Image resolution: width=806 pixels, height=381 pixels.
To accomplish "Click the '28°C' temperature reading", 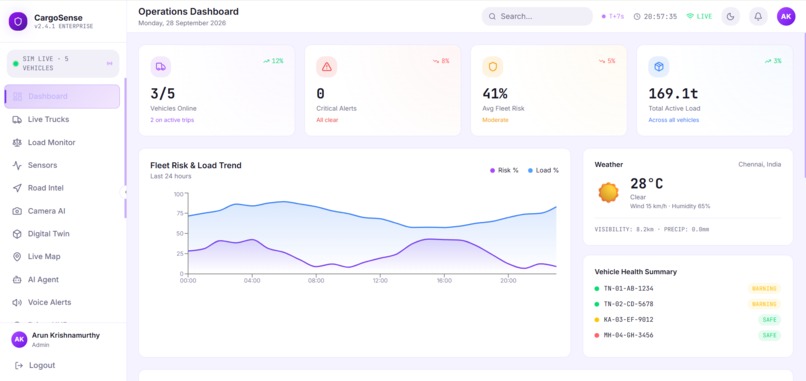I will tap(647, 184).
